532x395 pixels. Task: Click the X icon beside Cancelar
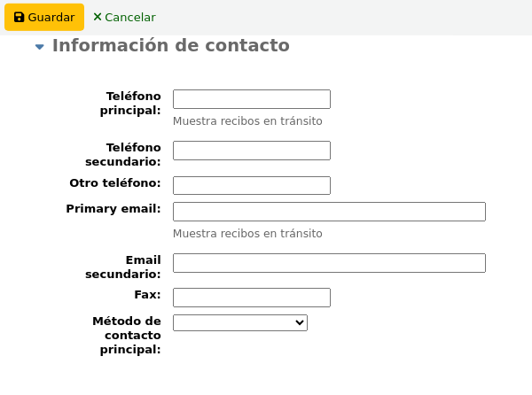pyautogui.click(x=98, y=17)
